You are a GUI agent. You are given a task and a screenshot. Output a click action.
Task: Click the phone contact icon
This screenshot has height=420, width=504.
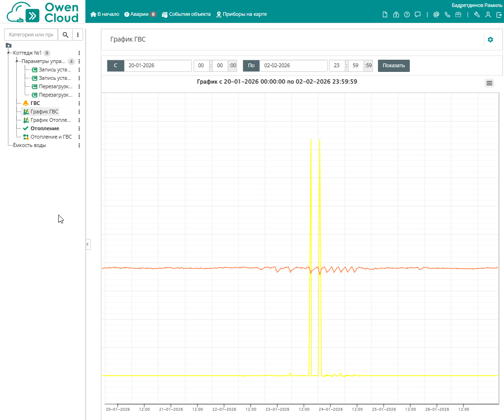[x=448, y=14]
